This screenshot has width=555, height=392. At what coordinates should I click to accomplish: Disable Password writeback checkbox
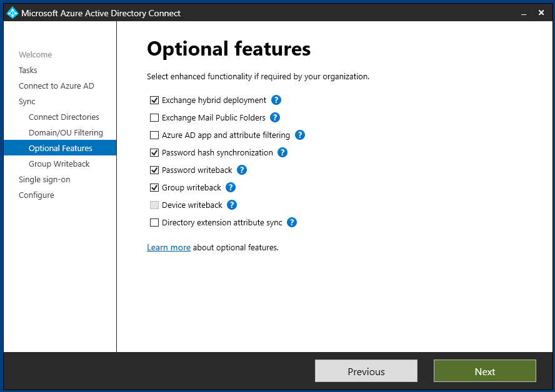click(x=154, y=170)
